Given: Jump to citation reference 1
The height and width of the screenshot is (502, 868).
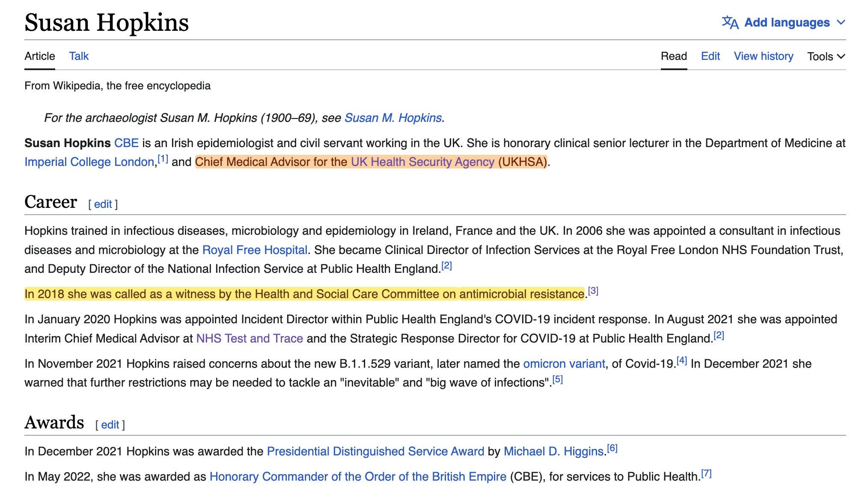Looking at the screenshot, I should pyautogui.click(x=163, y=159).
